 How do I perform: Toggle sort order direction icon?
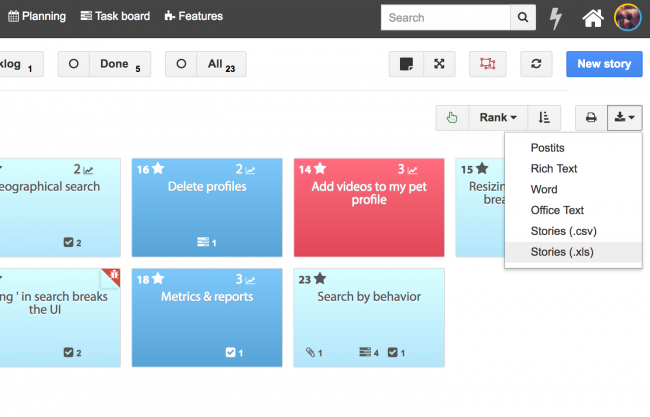(544, 117)
